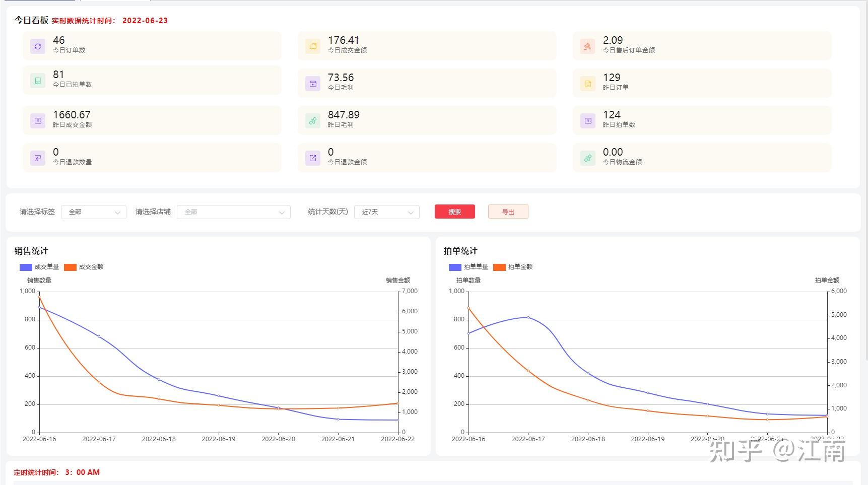
Task: Click the 今日售后订单金额 icon
Action: pyautogui.click(x=588, y=46)
